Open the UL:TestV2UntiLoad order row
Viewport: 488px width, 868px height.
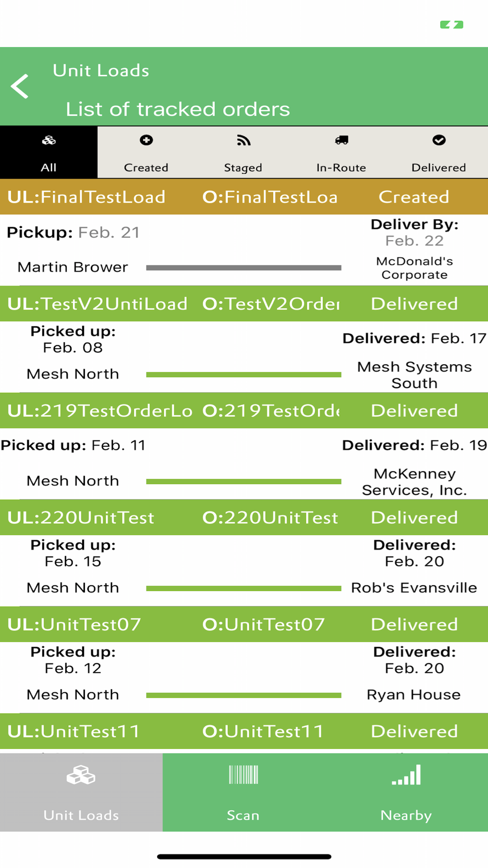tap(244, 304)
